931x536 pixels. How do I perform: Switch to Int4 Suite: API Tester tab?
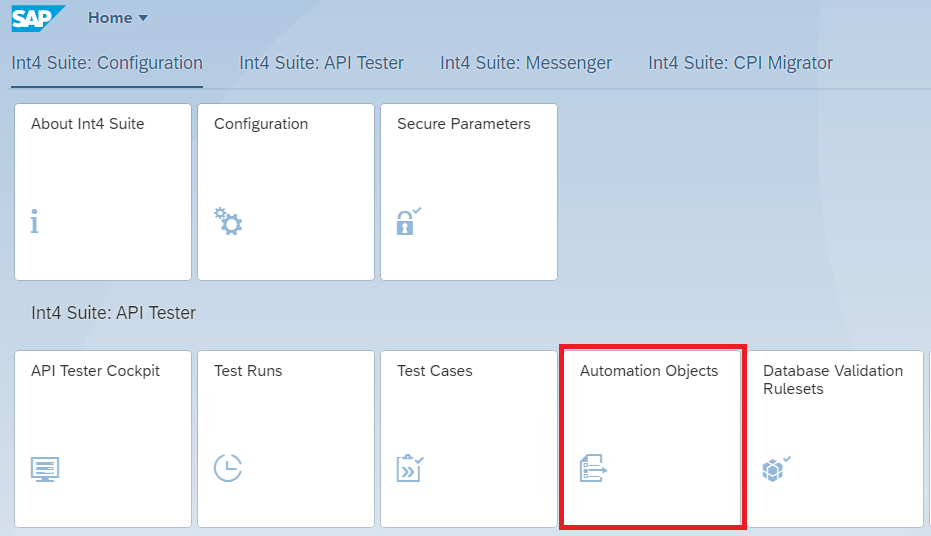(x=321, y=63)
